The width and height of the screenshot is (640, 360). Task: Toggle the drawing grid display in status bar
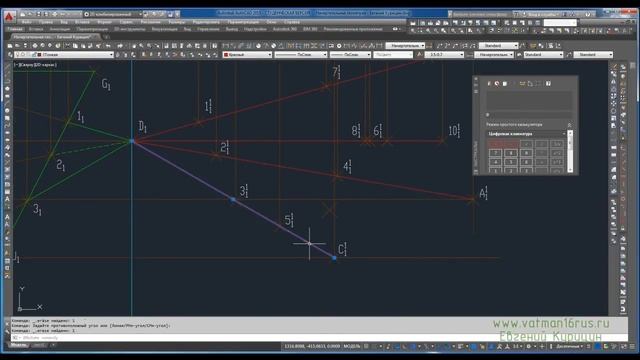367,347
